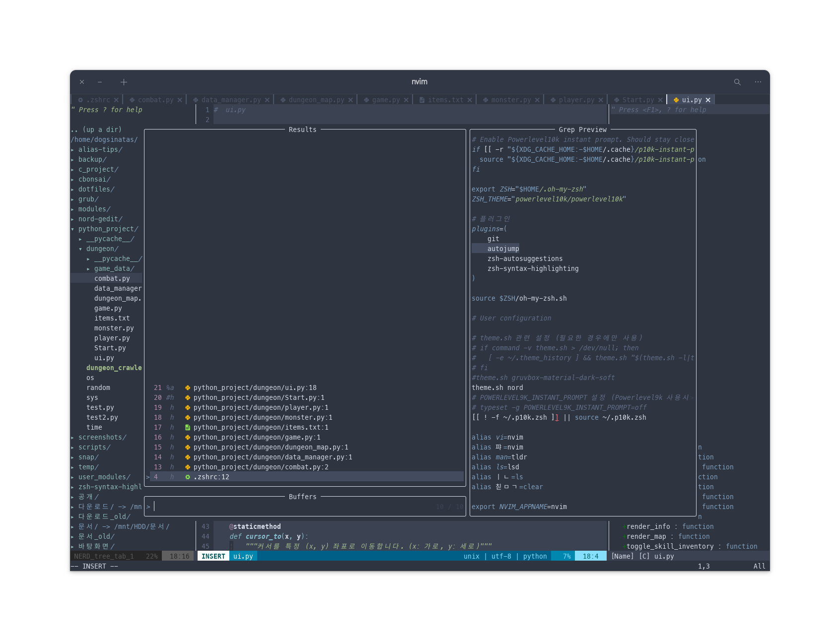This screenshot has height=641, width=840.
Task: Open the three-dot menu in the title bar
Action: [758, 82]
